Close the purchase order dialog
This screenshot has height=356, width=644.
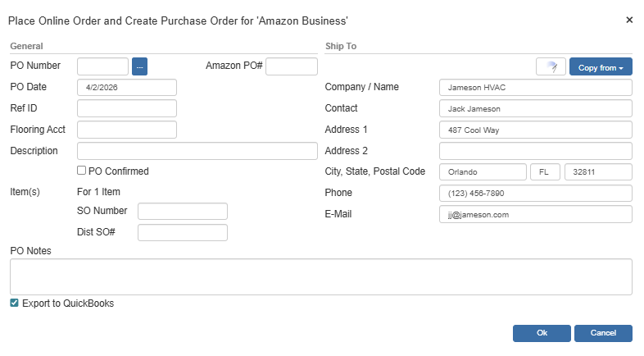pos(629,20)
